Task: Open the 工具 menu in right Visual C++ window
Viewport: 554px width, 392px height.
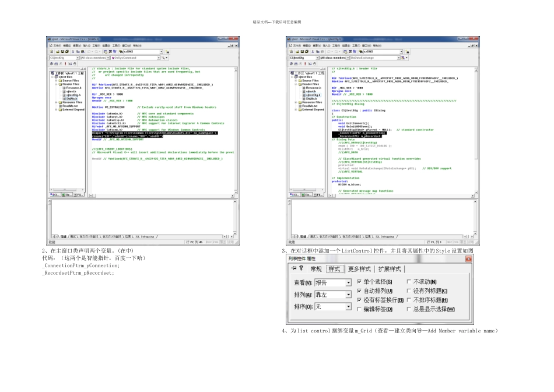Action: 356,45
